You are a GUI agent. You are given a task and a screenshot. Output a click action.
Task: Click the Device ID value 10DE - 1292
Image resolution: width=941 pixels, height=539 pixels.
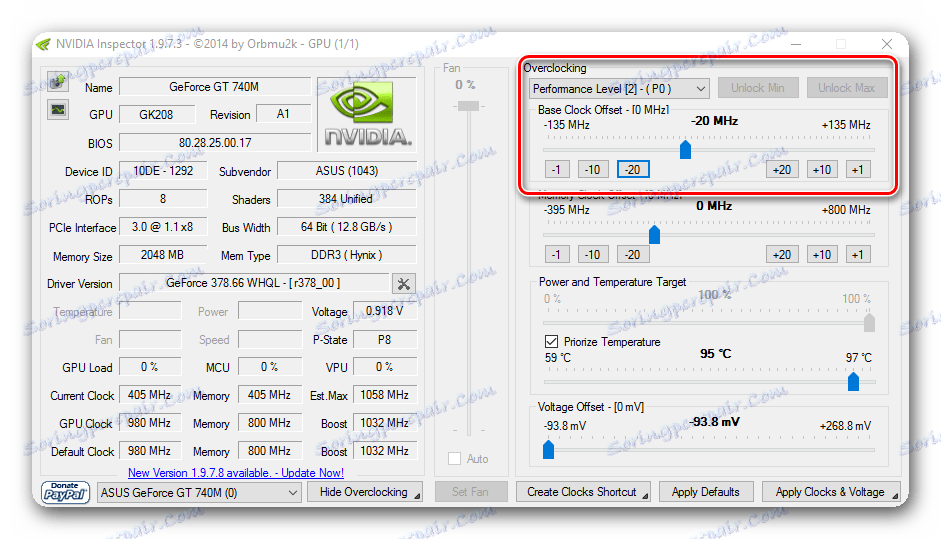click(x=163, y=171)
